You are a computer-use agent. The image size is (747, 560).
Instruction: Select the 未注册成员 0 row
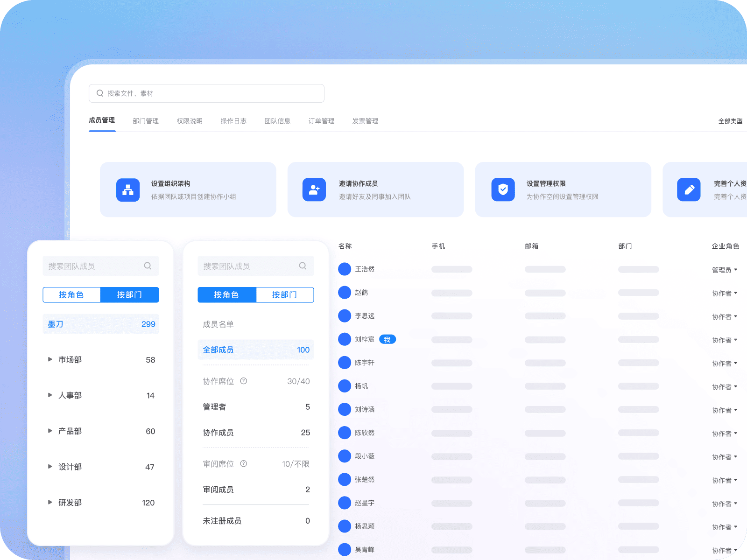pos(256,521)
